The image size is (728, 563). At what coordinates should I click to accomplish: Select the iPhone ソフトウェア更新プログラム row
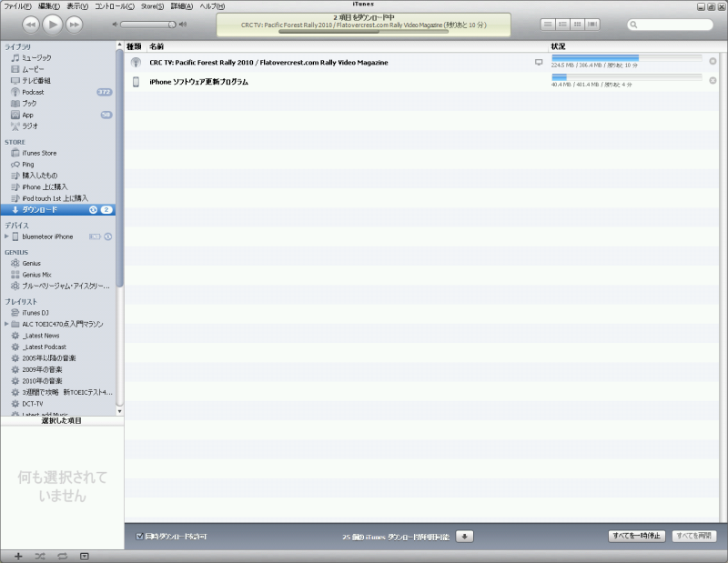coord(421,82)
